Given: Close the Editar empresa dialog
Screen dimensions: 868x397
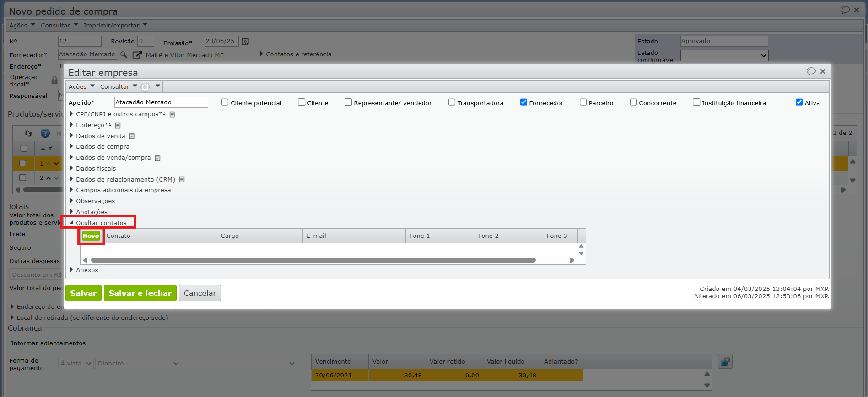Looking at the screenshot, I should click(823, 71).
